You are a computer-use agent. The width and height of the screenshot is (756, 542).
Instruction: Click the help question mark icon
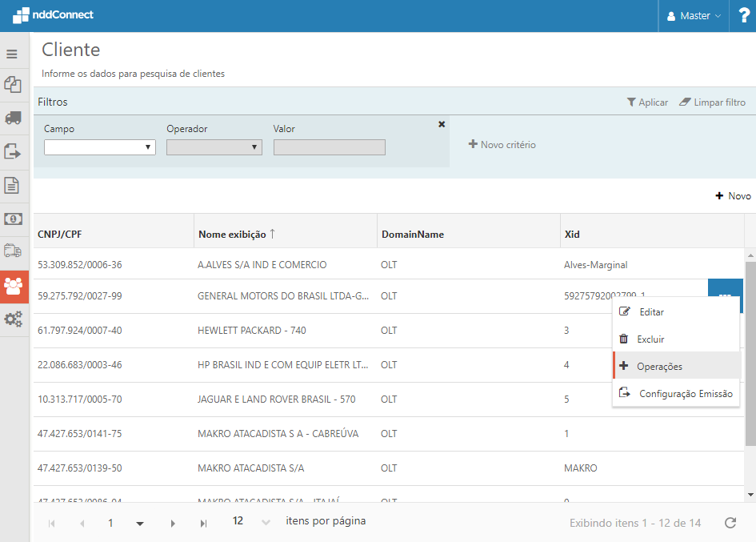click(x=743, y=16)
